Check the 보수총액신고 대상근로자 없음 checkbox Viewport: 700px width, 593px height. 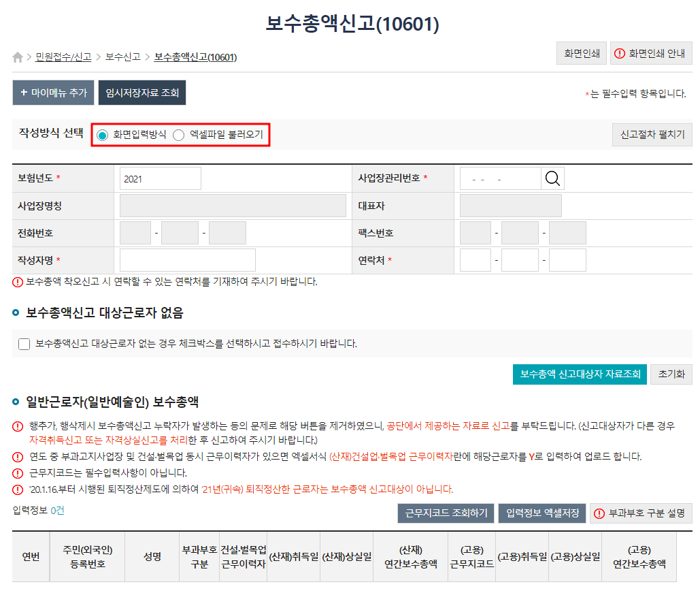click(23, 343)
